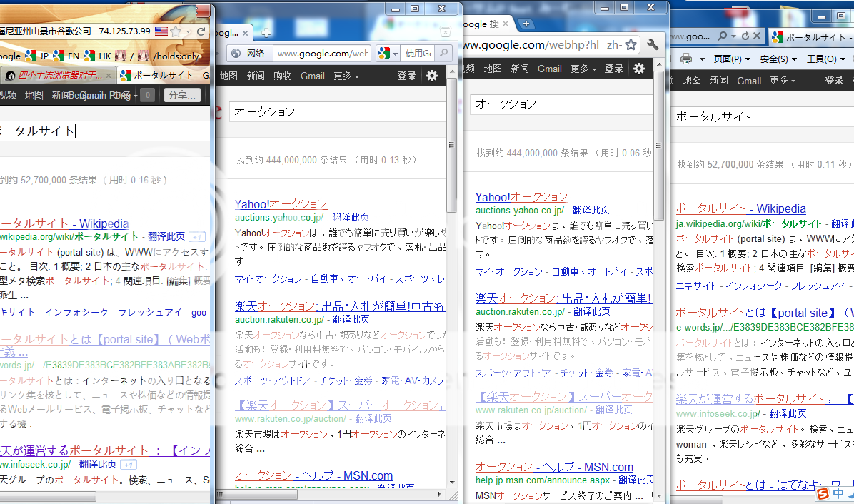Screen dimensions: 854x504
Task: Open the 安全(S) menu in Internet Explorer
Action: coord(778,59)
